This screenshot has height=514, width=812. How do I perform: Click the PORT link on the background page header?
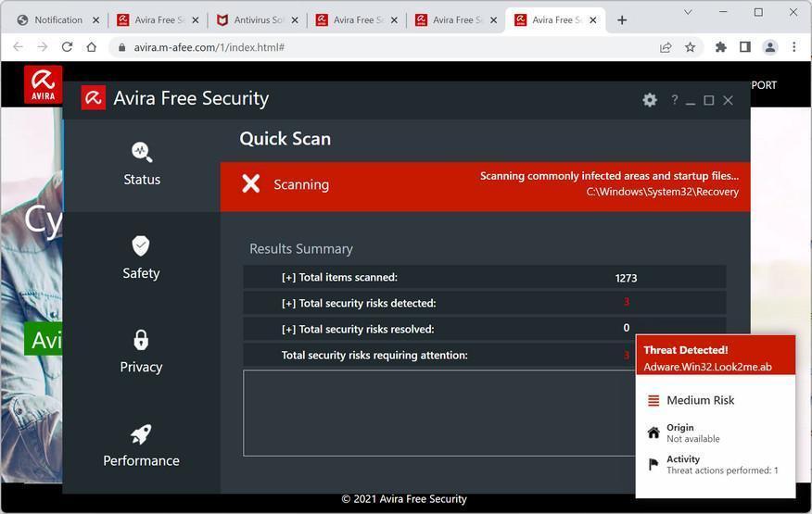point(764,85)
